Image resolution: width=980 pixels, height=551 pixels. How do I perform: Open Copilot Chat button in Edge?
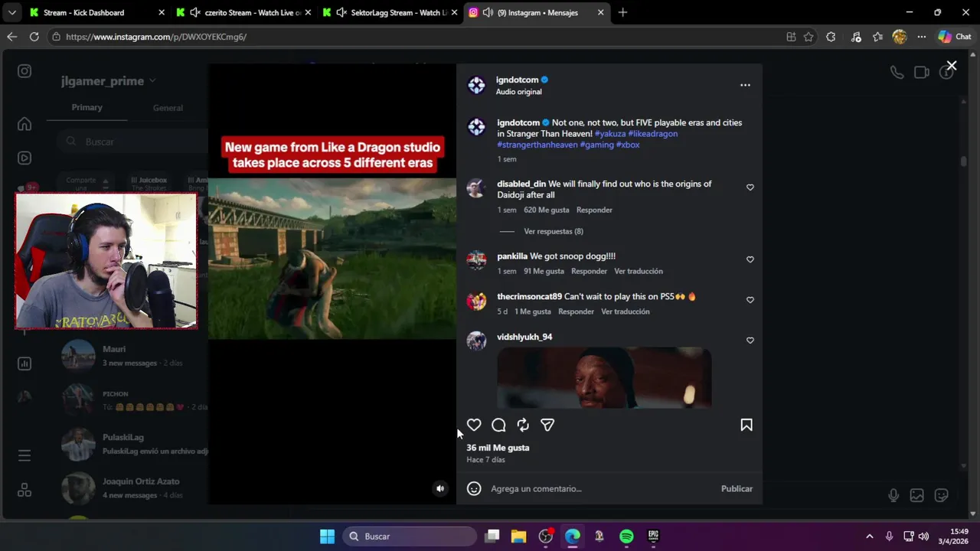[955, 36]
